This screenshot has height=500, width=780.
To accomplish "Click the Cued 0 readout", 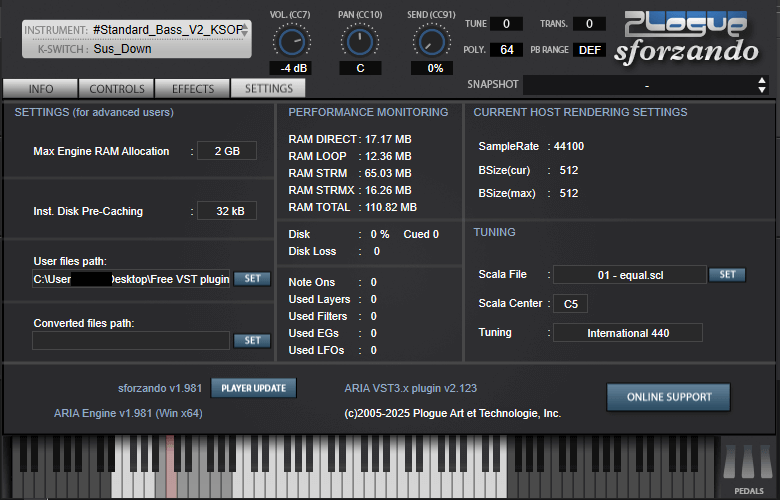I will [x=421, y=234].
